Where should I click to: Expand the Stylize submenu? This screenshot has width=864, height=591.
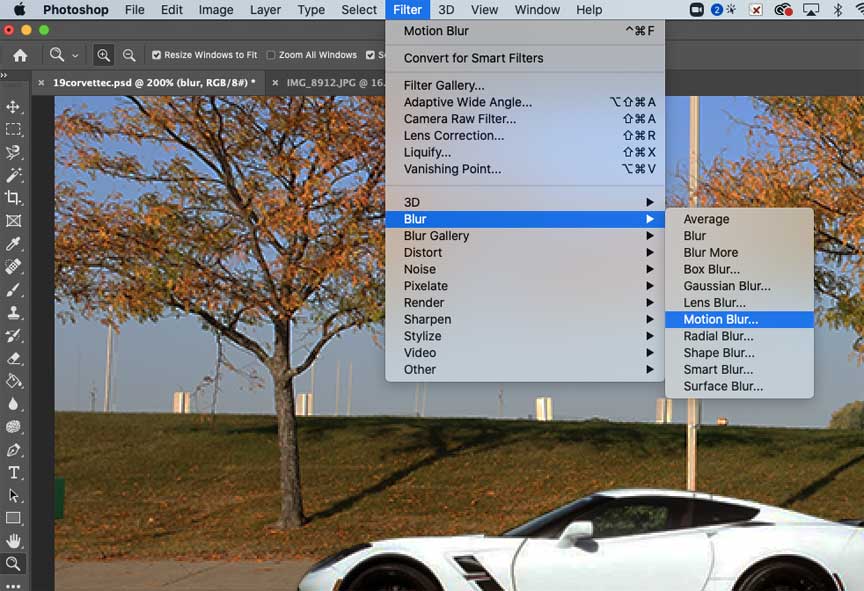525,336
